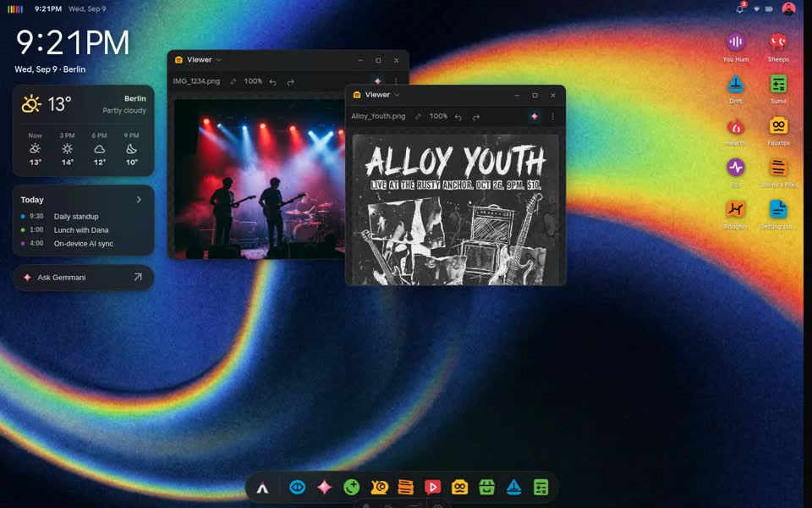Change the 100% zoom level for Alloy_Youth.png

438,116
